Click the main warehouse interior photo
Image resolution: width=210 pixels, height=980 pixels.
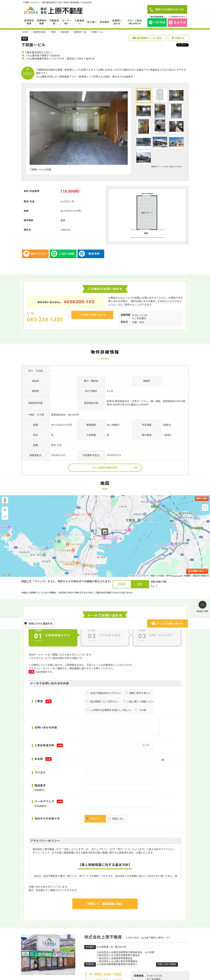pos(79,128)
